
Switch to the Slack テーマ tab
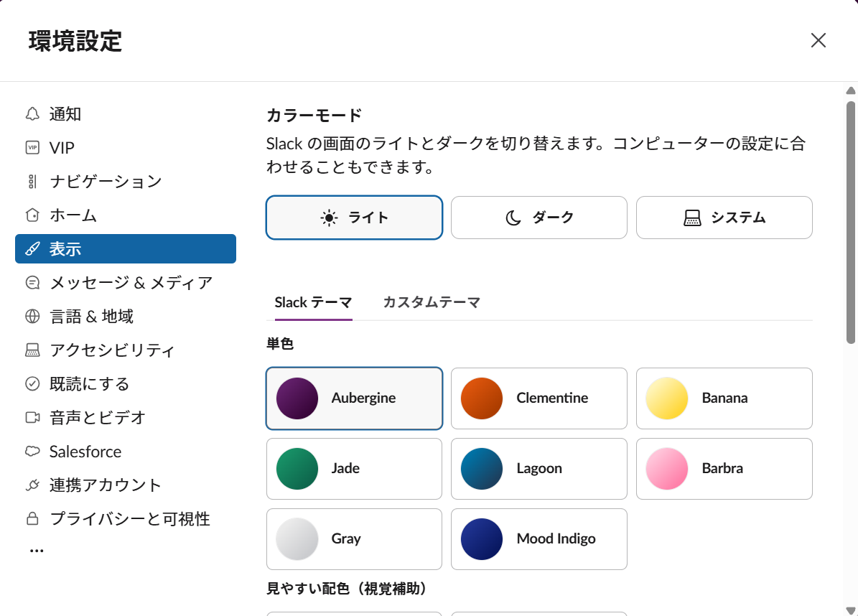(313, 302)
